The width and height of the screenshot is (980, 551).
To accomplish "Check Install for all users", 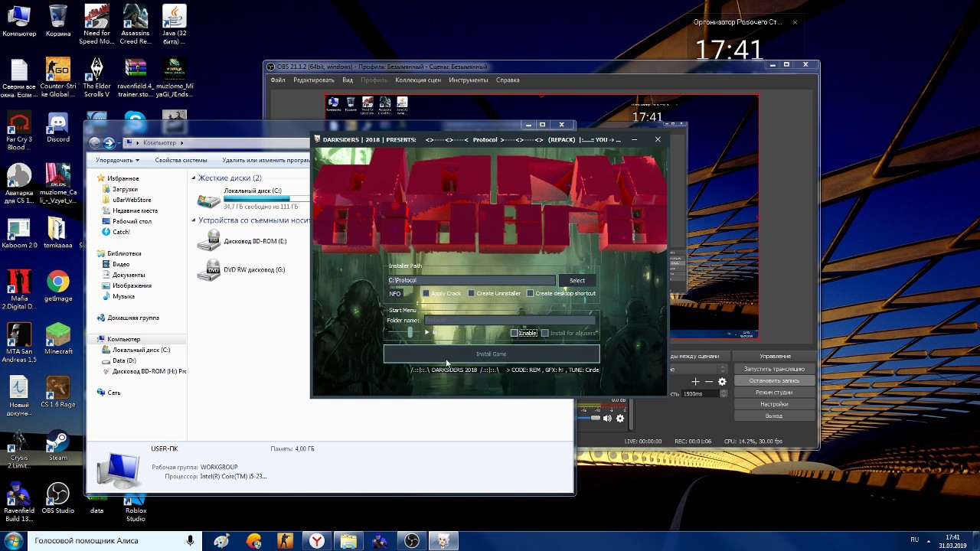I will (x=545, y=333).
